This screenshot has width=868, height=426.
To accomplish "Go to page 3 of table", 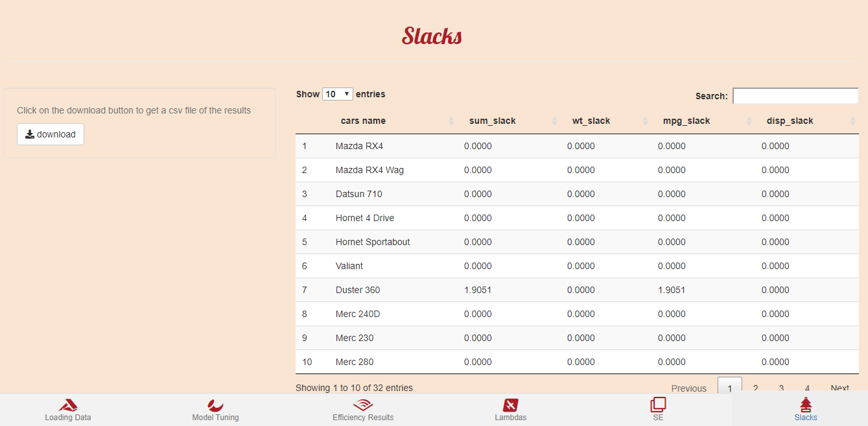I will [781, 388].
